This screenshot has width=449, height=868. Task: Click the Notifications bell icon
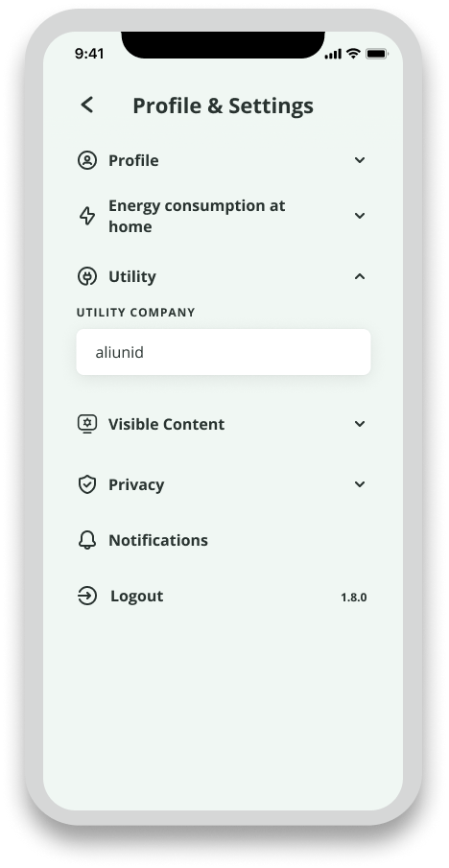87,540
